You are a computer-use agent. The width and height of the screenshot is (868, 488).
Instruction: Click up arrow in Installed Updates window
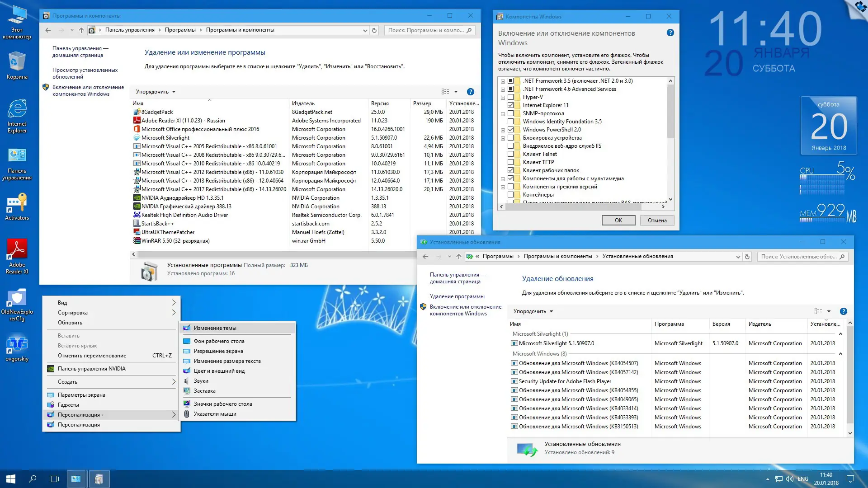459,257
